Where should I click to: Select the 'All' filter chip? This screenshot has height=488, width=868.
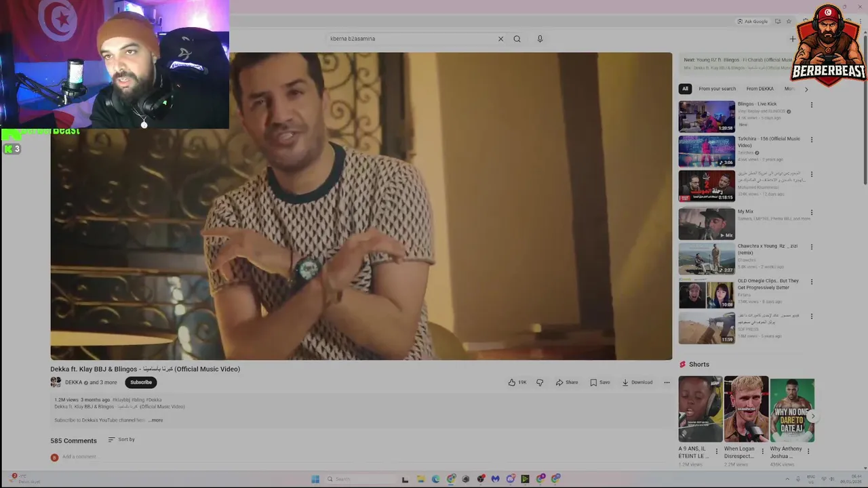point(685,89)
